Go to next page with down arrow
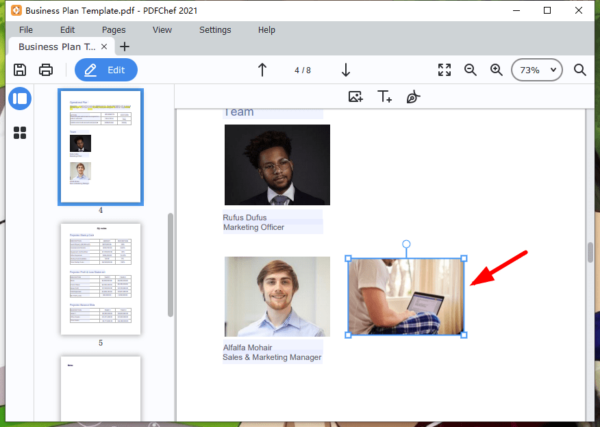The image size is (600, 427). pos(346,70)
